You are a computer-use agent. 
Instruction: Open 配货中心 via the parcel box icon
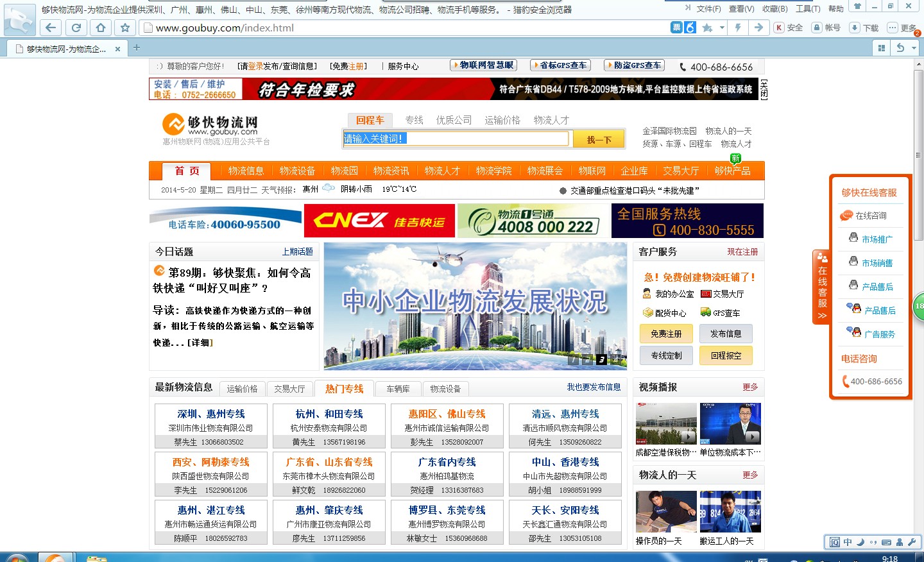649,312
